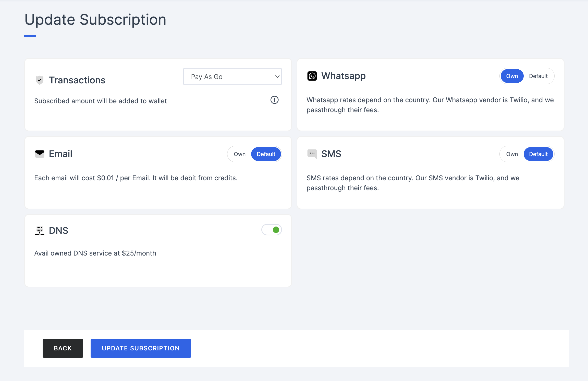This screenshot has height=381, width=588.
Task: Click the SMS Default tab option
Action: 538,154
